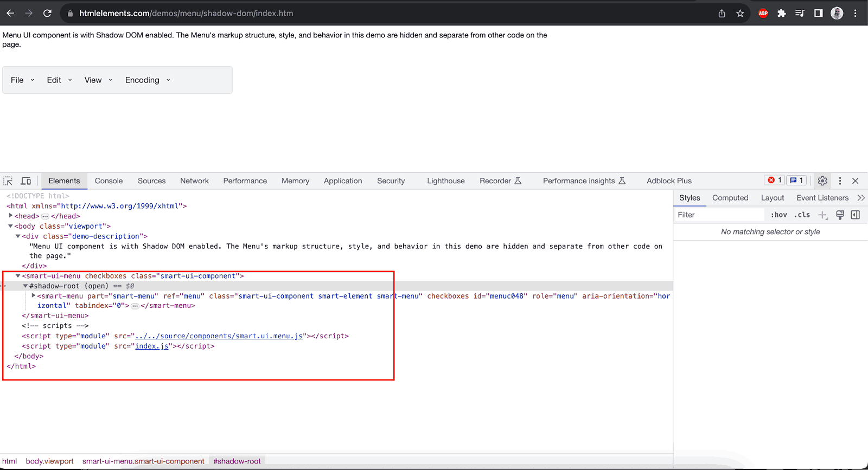Open DevTools settings gear
868x470 pixels.
tap(822, 181)
